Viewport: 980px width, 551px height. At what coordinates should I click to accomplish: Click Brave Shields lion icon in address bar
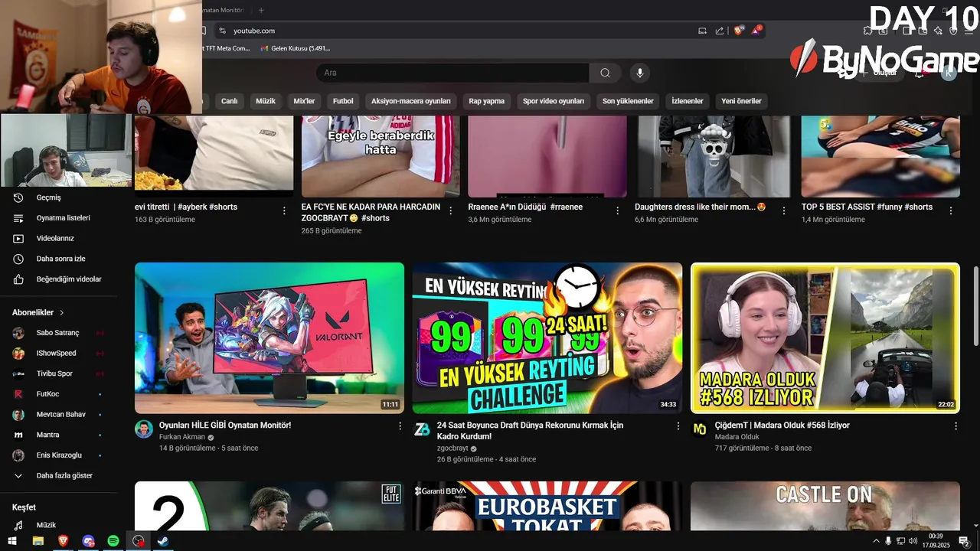pos(739,31)
